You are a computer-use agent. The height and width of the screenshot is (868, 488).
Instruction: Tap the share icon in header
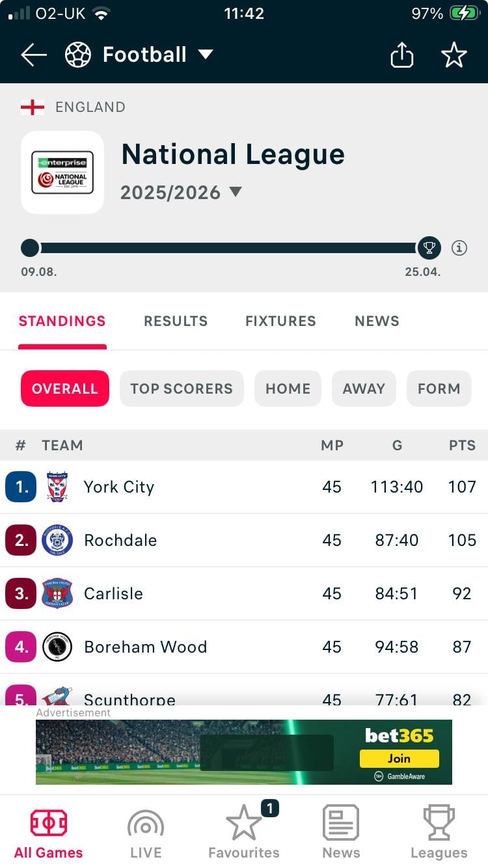click(x=401, y=55)
